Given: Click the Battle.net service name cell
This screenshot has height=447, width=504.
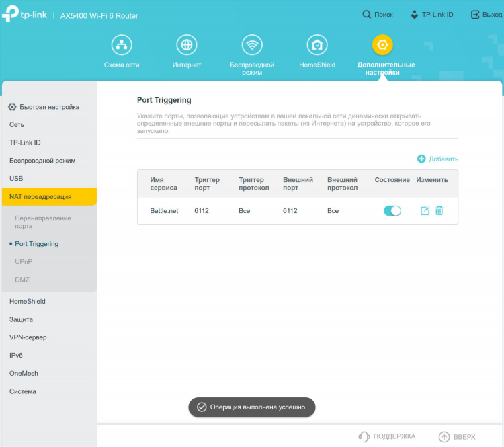Looking at the screenshot, I should click(x=164, y=211).
